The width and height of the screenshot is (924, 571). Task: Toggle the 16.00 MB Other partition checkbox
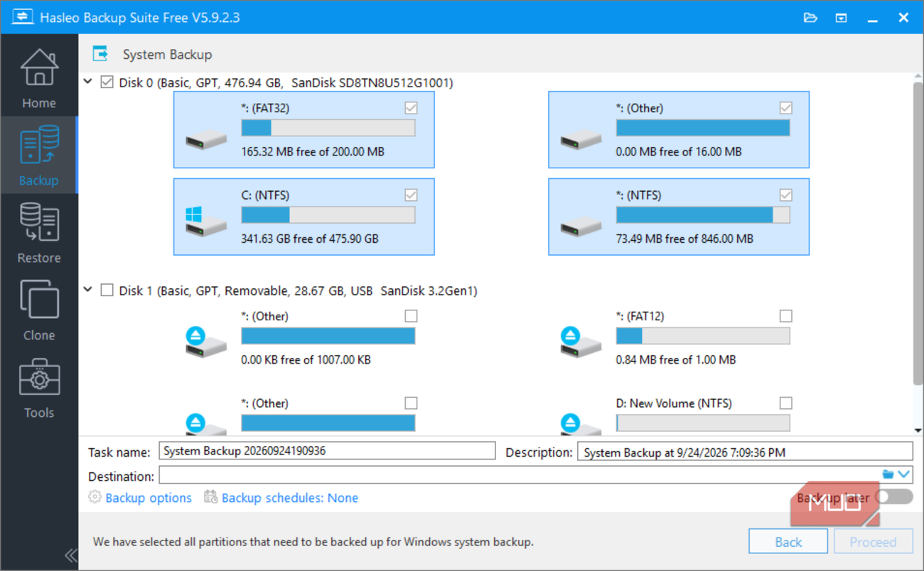785,108
